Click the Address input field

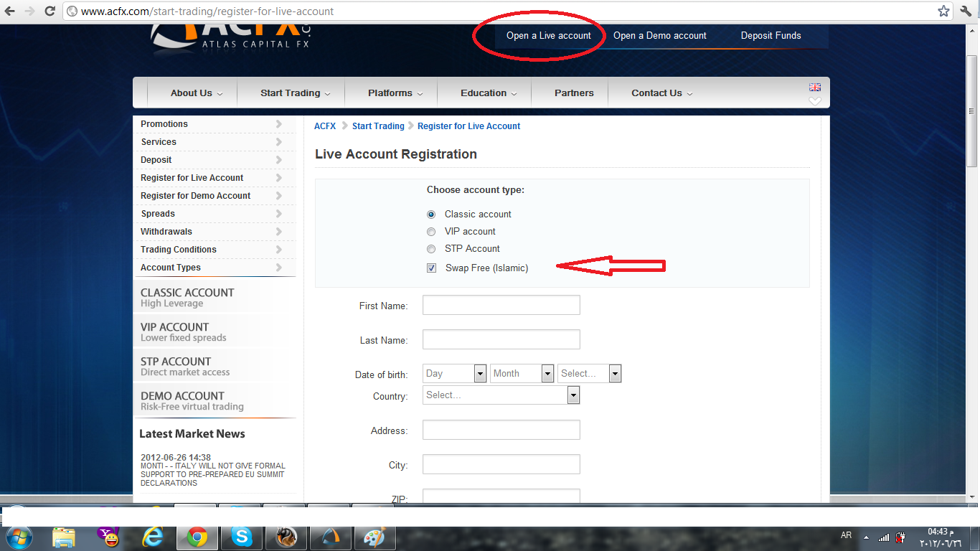501,430
